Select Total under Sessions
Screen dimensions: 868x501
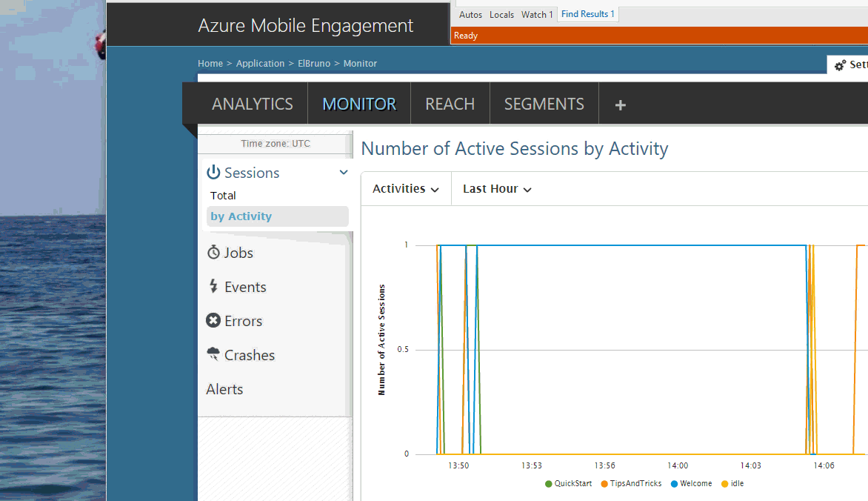point(223,196)
